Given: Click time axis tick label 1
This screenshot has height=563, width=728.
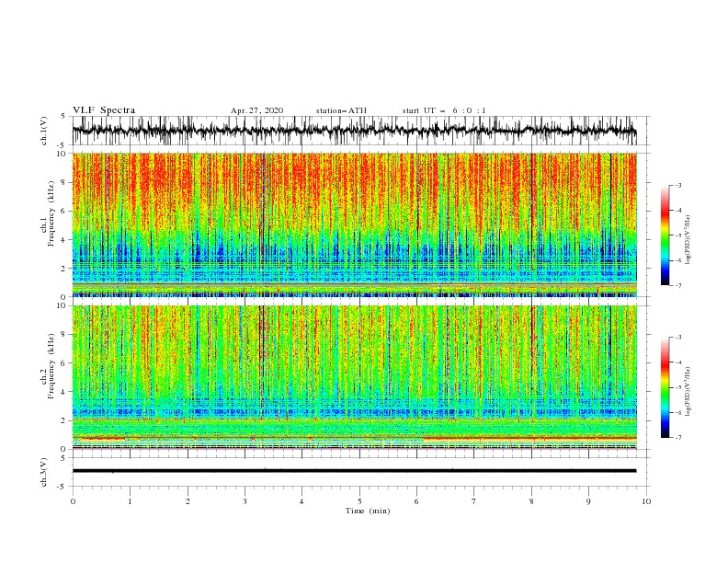Looking at the screenshot, I should (130, 501).
